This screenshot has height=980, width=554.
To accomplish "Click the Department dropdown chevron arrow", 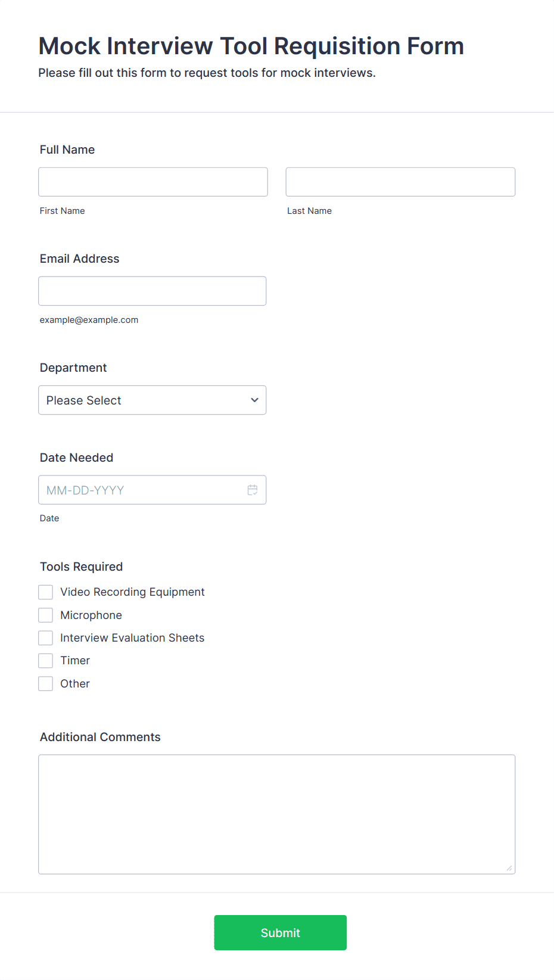I will click(x=254, y=400).
